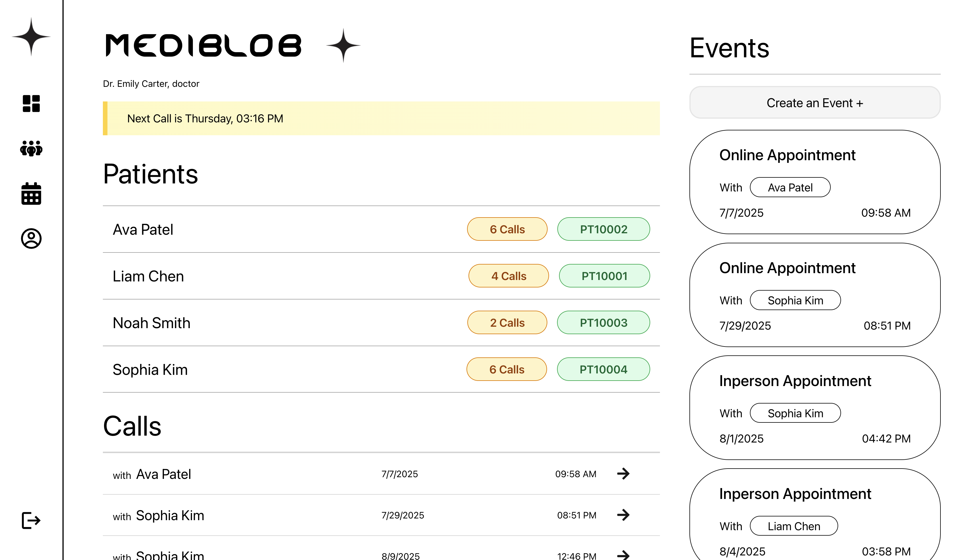The width and height of the screenshot is (980, 560).
Task: Click Noah Smith's 2 Calls badge
Action: (x=507, y=323)
